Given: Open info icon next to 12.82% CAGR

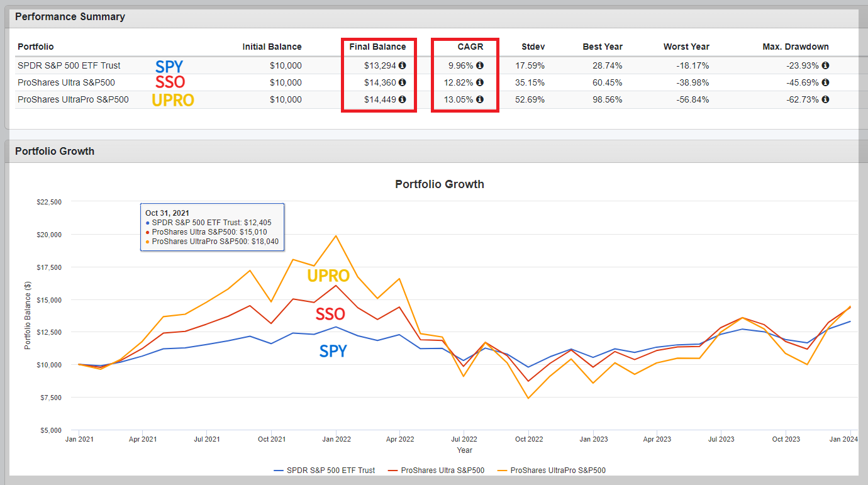Looking at the screenshot, I should coord(480,82).
